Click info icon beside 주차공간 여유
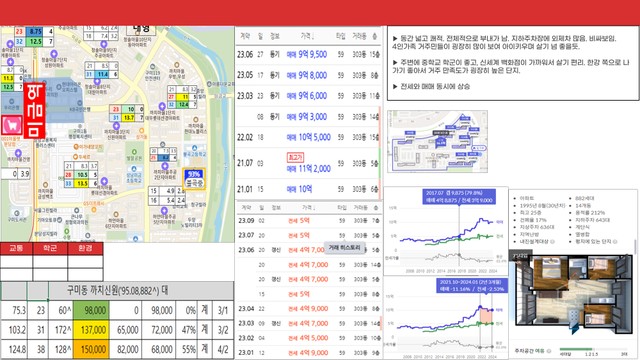640x360 pixels. tap(549, 351)
